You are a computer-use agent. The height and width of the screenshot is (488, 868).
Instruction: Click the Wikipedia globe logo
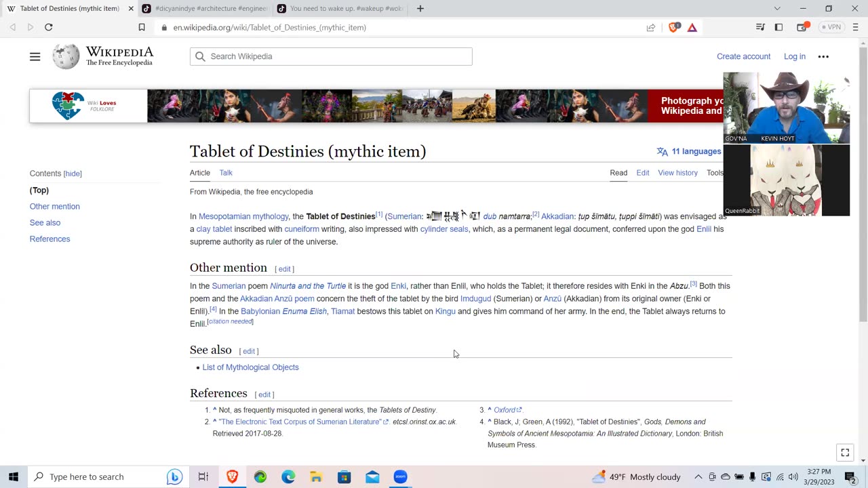pyautogui.click(x=66, y=56)
